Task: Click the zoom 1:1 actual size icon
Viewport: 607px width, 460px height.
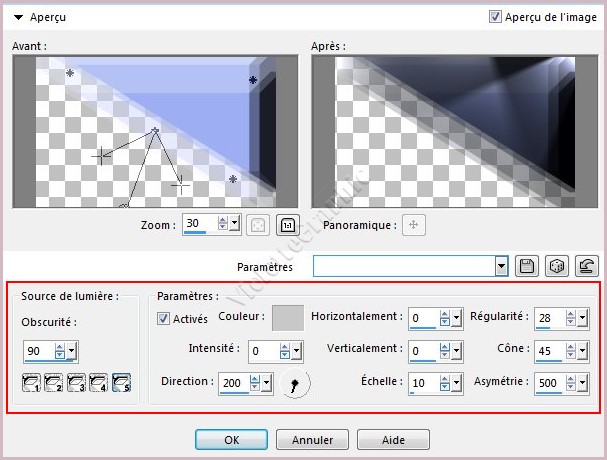Action: pos(287,225)
